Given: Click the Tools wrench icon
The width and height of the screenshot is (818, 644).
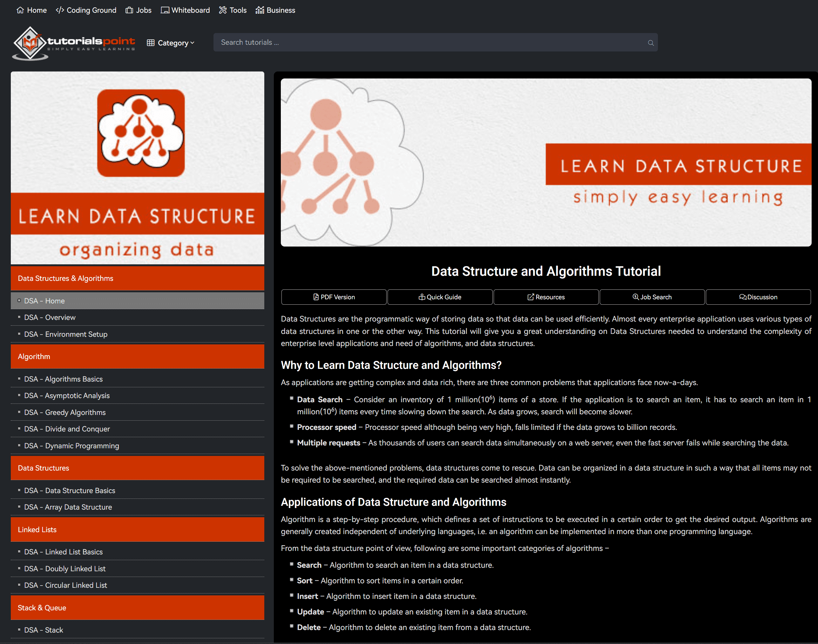Looking at the screenshot, I should click(223, 10).
